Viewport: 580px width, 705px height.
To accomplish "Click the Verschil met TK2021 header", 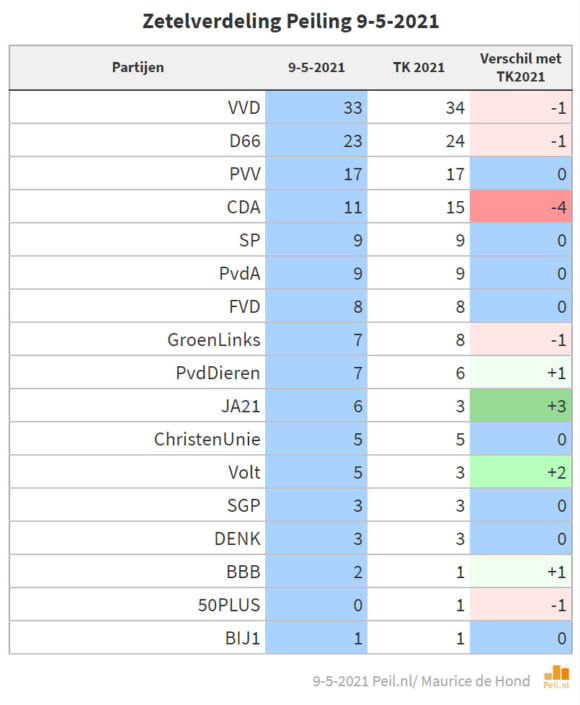I will click(521, 67).
